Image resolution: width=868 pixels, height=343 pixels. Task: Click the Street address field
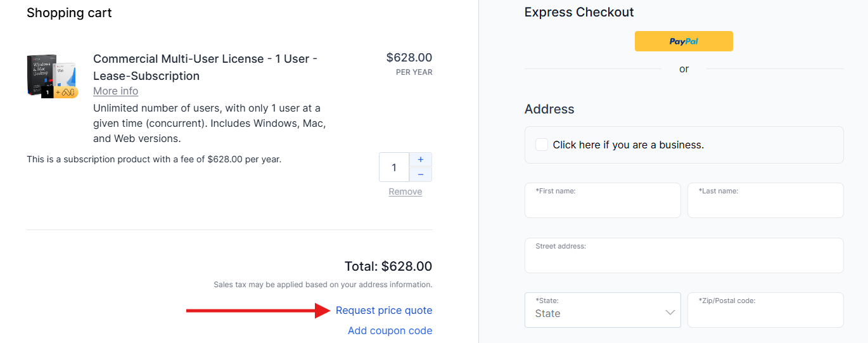(x=684, y=259)
